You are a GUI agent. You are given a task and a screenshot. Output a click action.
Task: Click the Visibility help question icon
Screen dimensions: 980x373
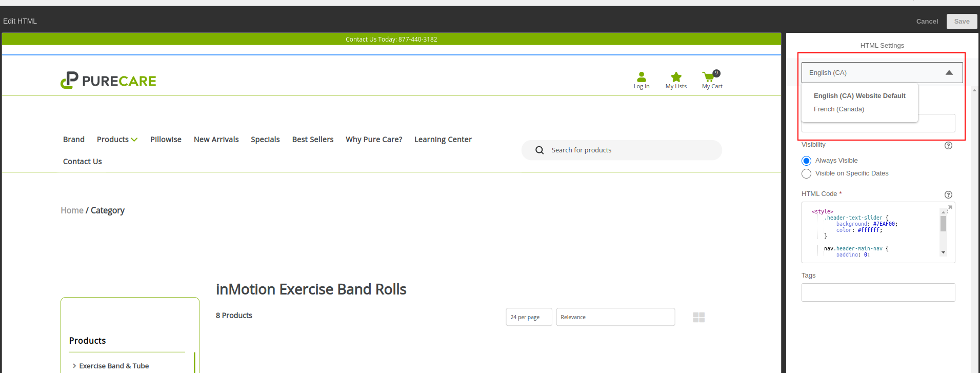(x=948, y=145)
